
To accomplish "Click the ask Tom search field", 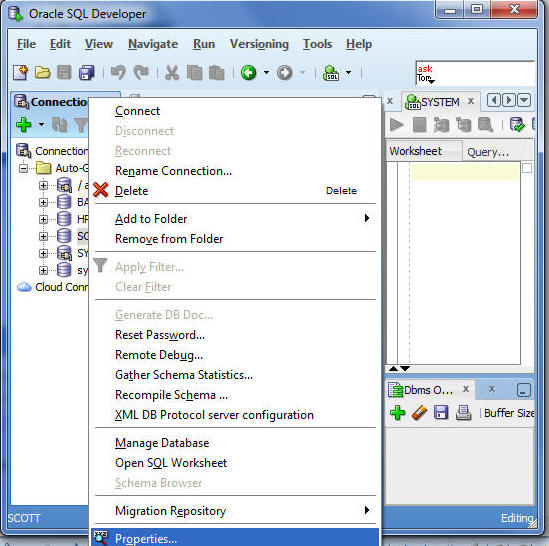I will point(475,73).
